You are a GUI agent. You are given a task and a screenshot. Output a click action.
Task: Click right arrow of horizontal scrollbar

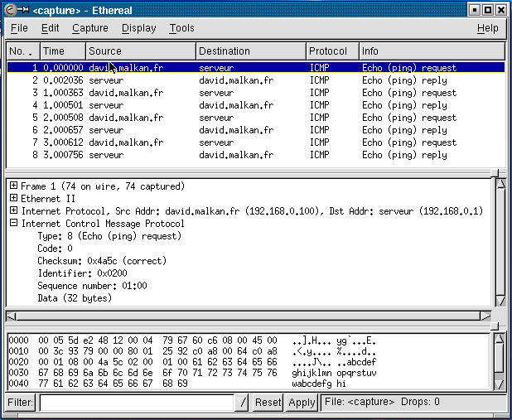tap(485, 316)
